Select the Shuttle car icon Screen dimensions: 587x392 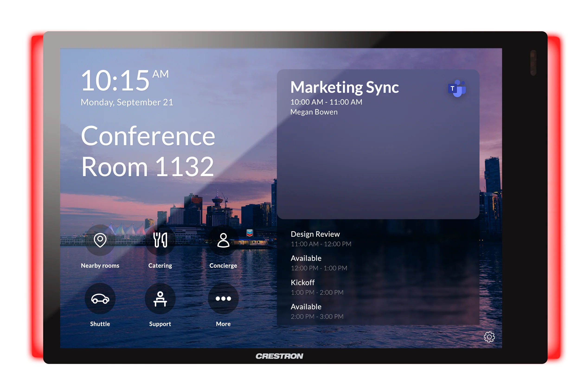100,298
